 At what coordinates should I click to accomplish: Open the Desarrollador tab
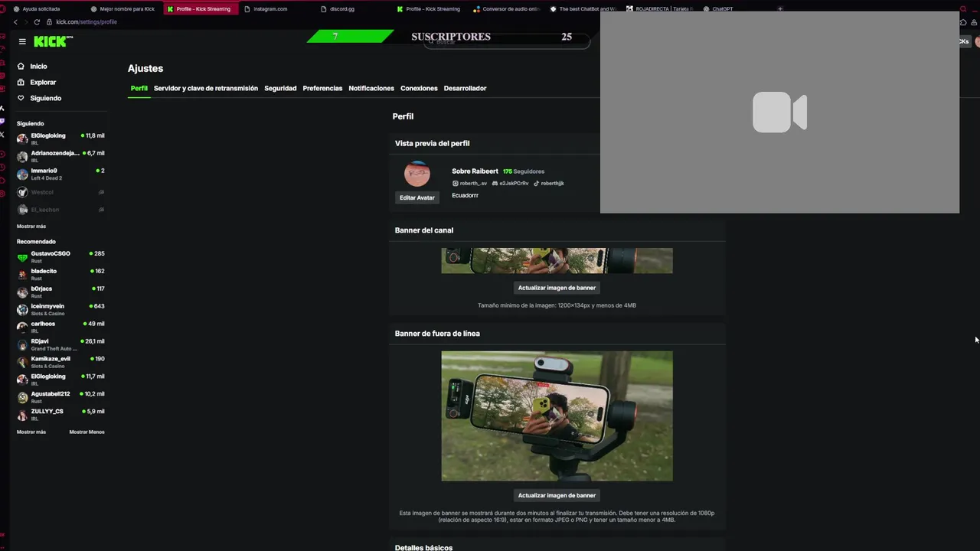point(465,88)
